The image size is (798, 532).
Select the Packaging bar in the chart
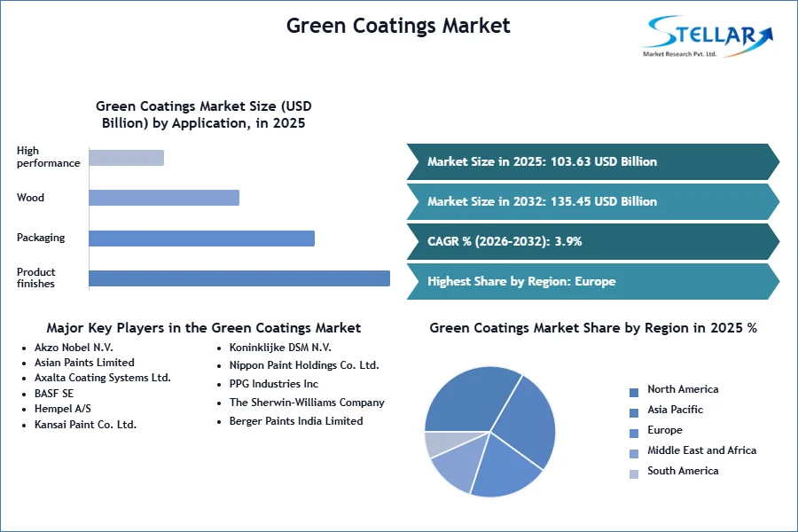coord(201,239)
